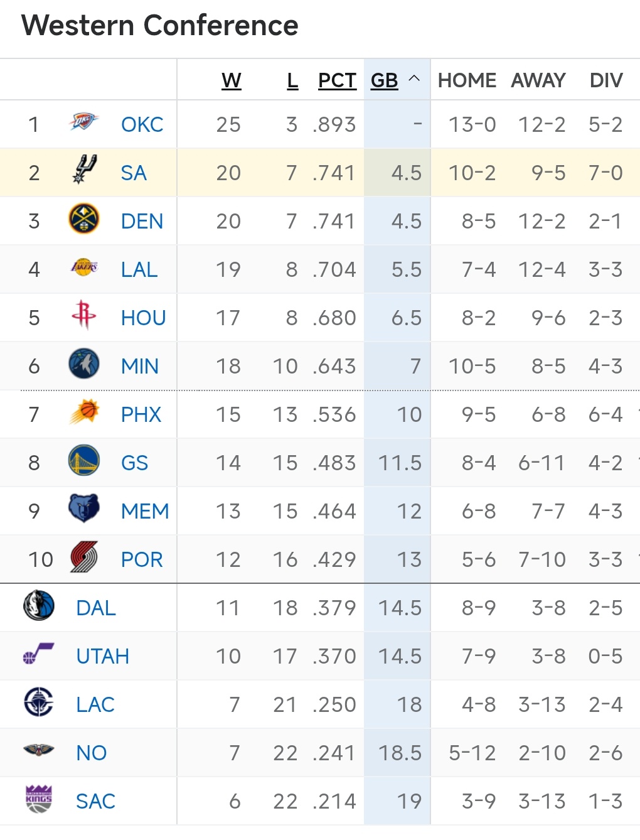Open the UTAH team link

[102, 657]
